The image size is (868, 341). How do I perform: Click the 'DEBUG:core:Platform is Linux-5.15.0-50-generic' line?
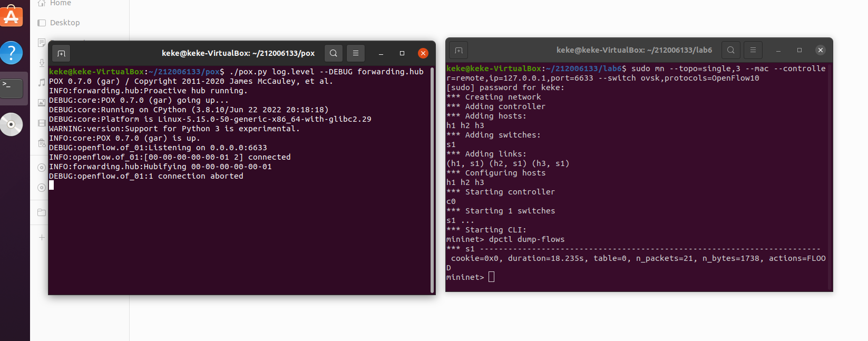pos(210,119)
